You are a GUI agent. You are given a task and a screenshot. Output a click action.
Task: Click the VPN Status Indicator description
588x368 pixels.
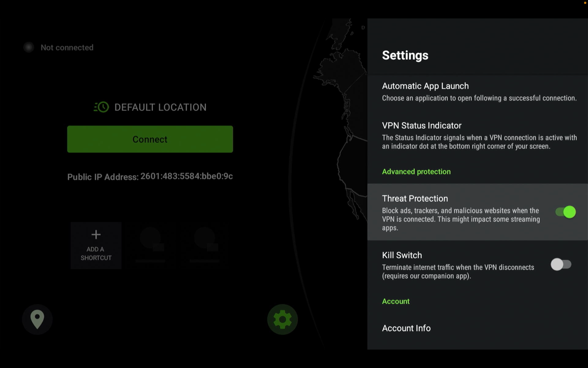coord(479,142)
